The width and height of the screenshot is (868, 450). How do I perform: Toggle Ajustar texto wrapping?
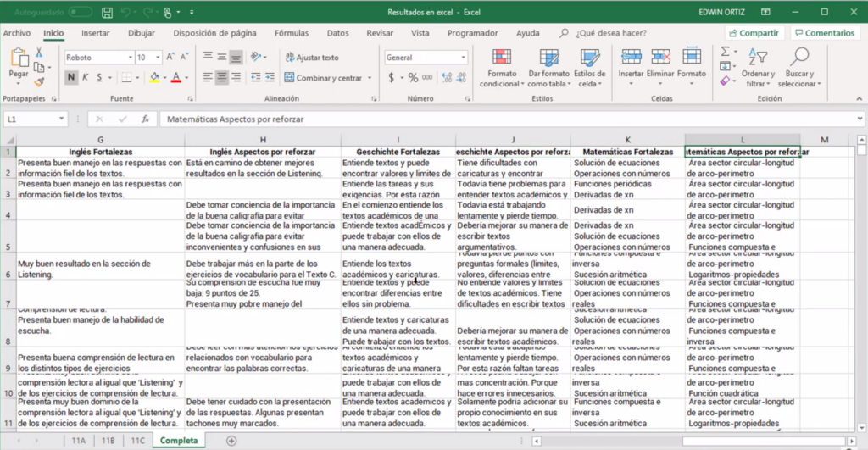point(312,58)
